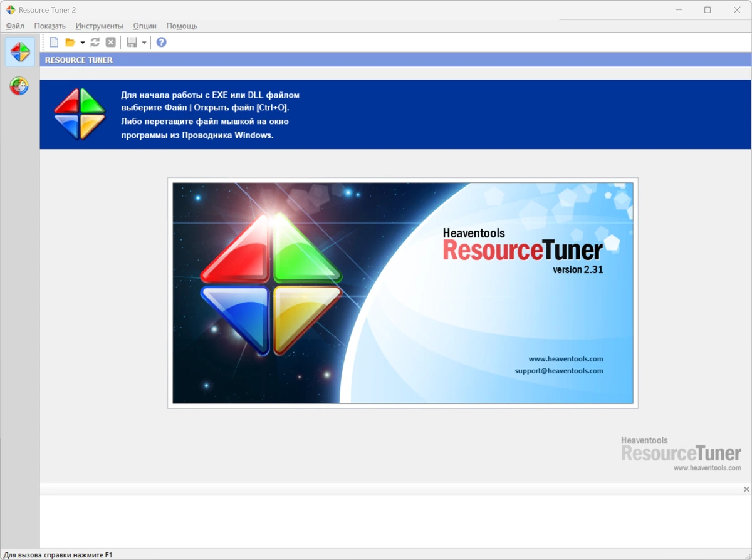Click the Open file folder icon

(x=70, y=42)
